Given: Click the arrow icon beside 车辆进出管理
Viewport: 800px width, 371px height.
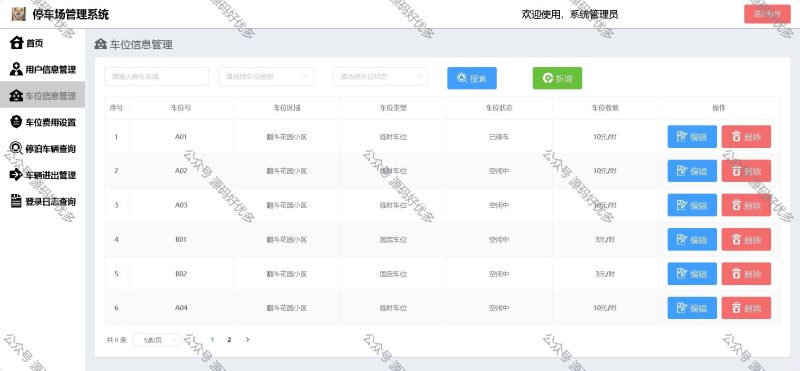Looking at the screenshot, I should coord(16,175).
